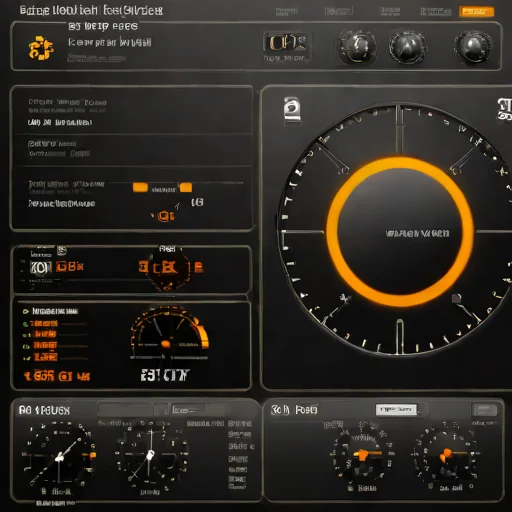Click the small silver icon above large dial
The height and width of the screenshot is (512, 512).
(292, 109)
